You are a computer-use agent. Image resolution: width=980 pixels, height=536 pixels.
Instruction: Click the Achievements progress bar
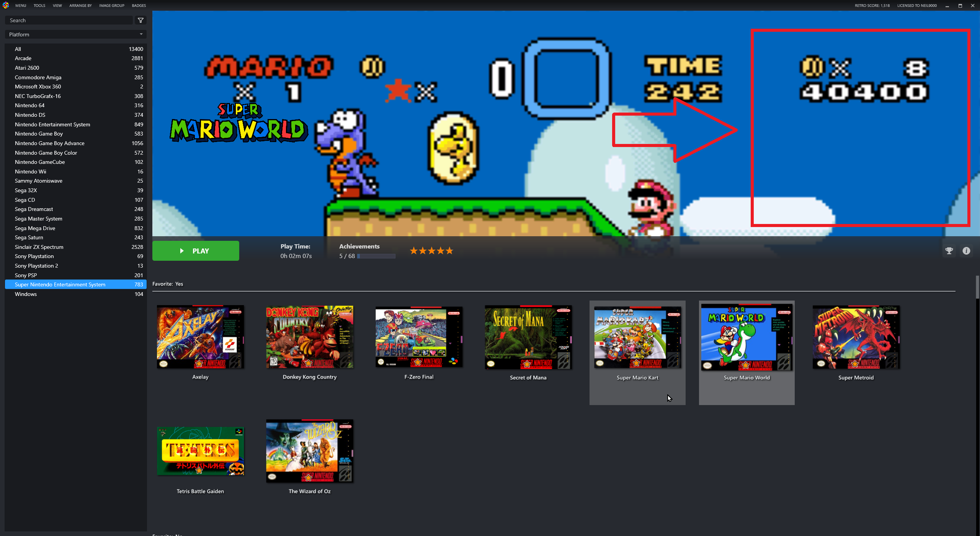(x=376, y=256)
